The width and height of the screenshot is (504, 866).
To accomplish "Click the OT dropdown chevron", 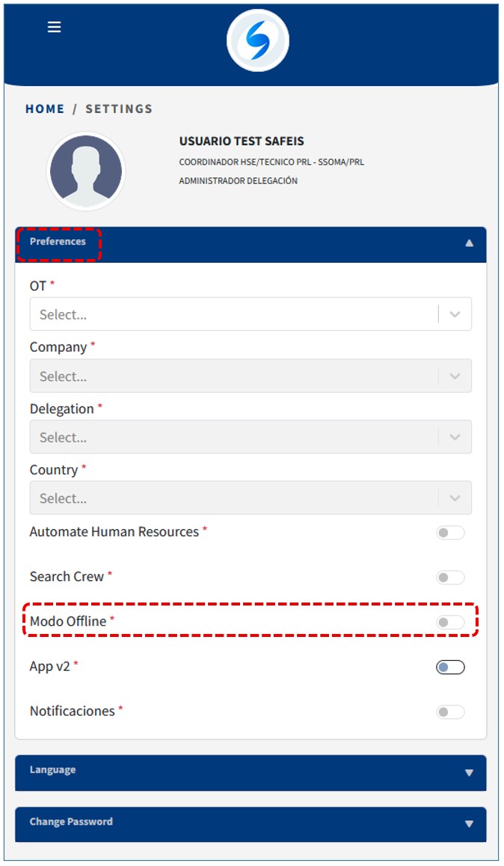I will [455, 314].
